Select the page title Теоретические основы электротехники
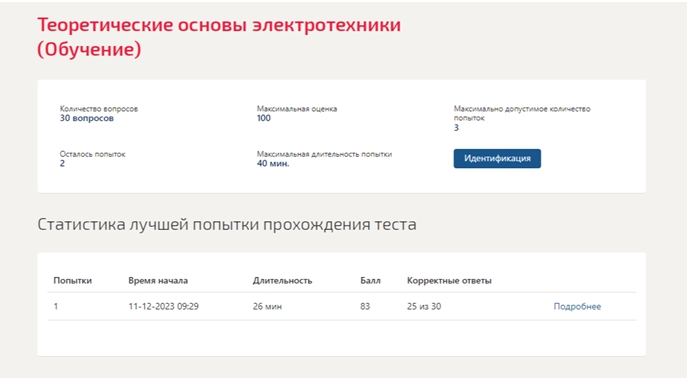Viewport: 700px width, 384px height. [219, 25]
